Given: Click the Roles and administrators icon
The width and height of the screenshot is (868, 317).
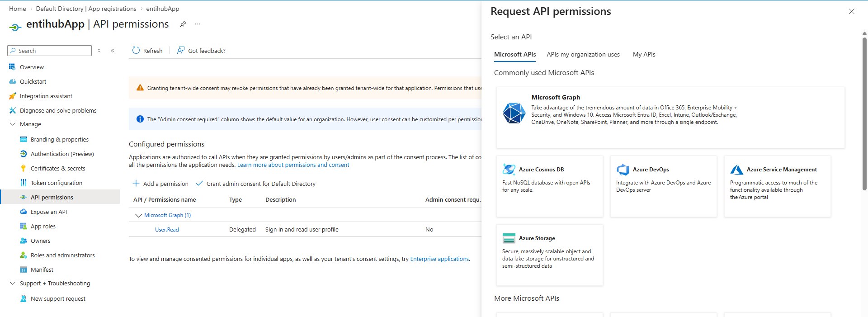Looking at the screenshot, I should click(24, 255).
